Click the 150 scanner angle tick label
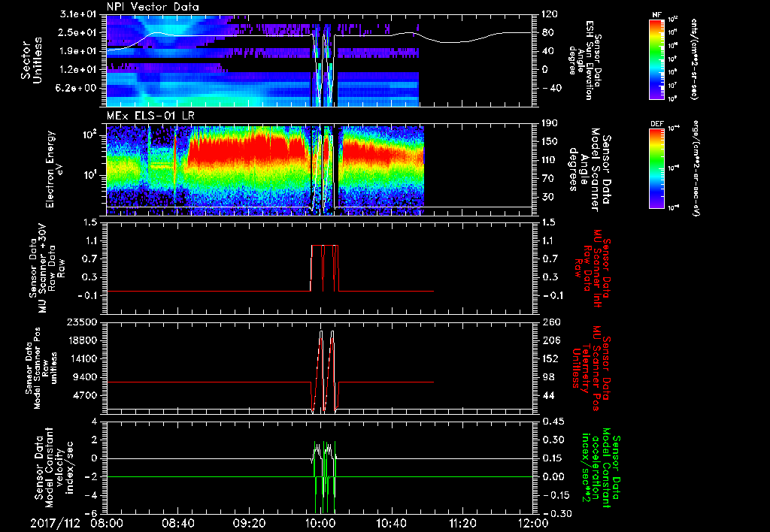Screen dimensions: 770x532 [550, 142]
